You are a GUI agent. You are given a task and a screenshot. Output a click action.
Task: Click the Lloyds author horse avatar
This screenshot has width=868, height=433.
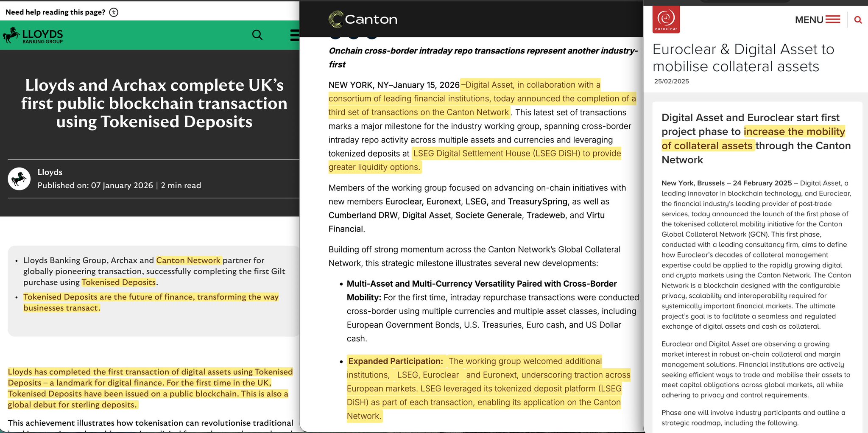(x=19, y=179)
